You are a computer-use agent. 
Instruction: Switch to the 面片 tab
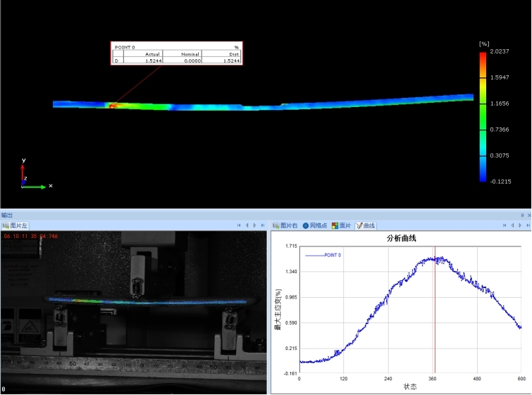342,225
